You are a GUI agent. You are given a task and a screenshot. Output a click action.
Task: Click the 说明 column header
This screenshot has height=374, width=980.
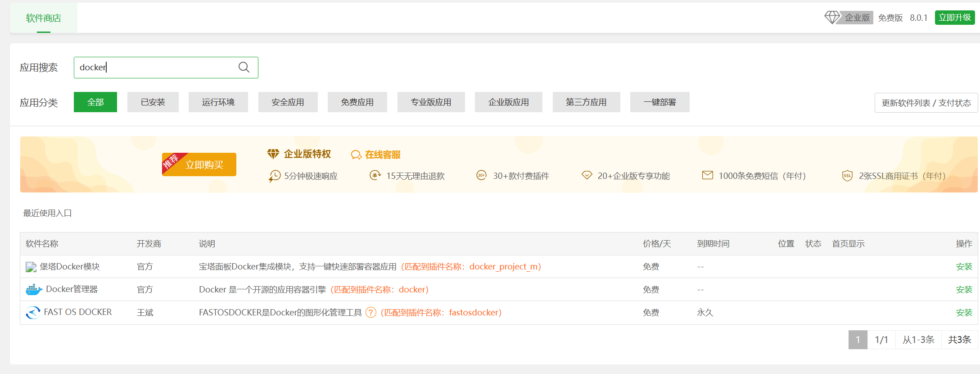[207, 244]
